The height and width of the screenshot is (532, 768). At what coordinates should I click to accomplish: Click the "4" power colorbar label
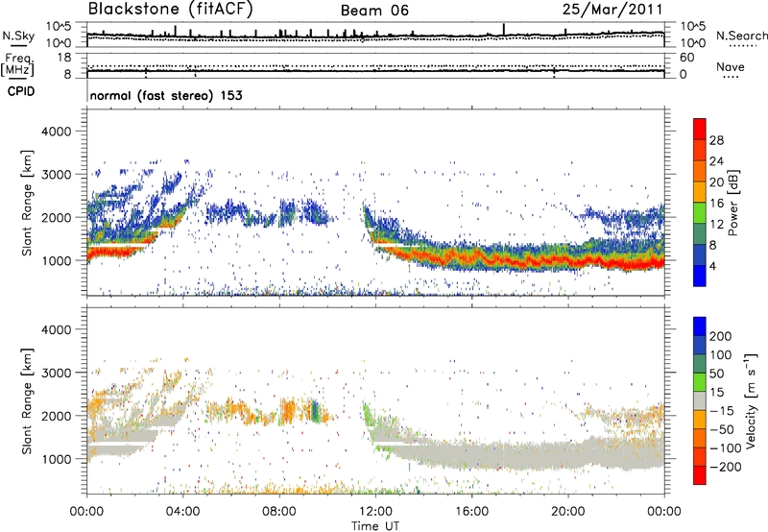[x=712, y=266]
